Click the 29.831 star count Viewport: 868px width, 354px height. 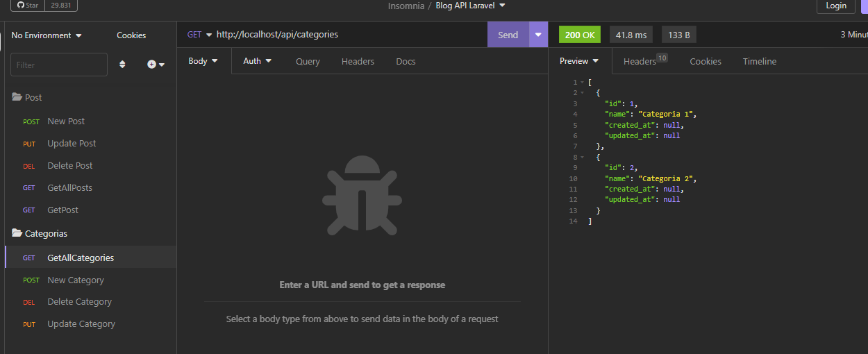61,5
